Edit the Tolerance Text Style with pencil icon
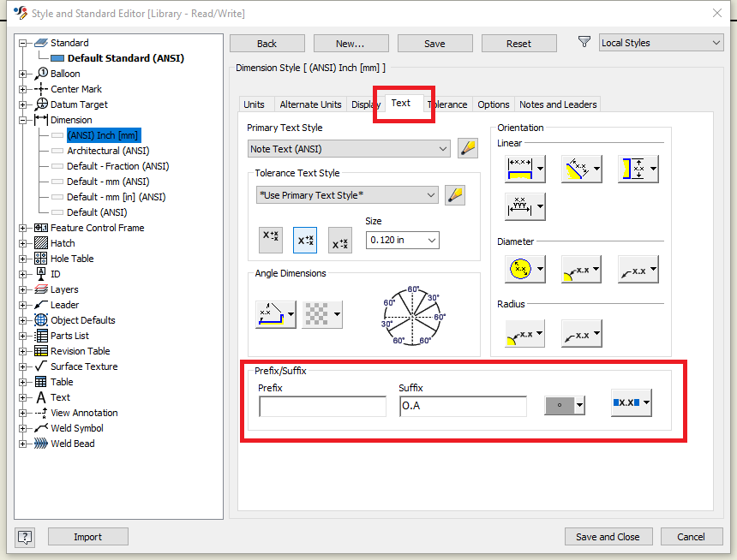 (455, 194)
